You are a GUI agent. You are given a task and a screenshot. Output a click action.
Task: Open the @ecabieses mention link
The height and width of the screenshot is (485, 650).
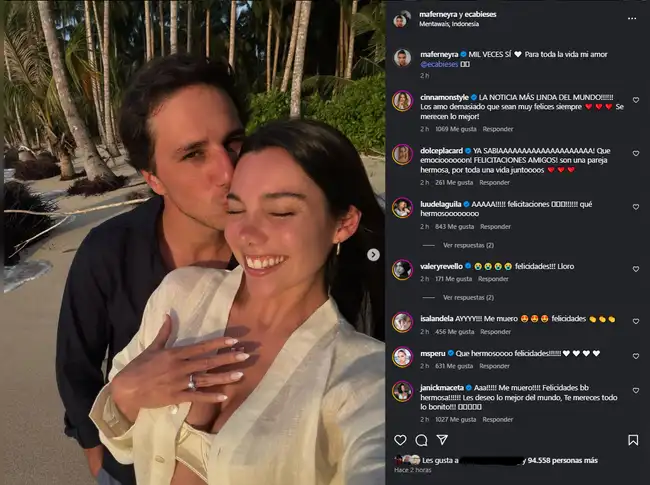pyautogui.click(x=439, y=64)
